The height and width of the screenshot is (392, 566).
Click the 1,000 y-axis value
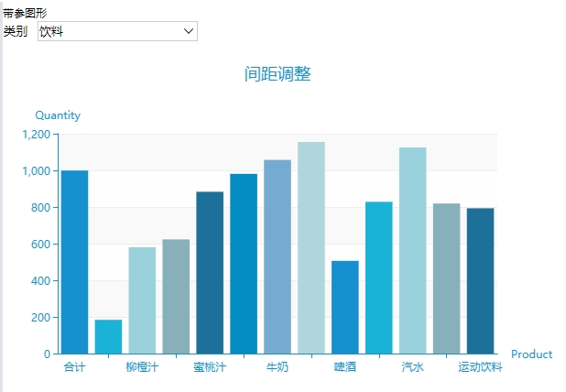tap(37, 170)
